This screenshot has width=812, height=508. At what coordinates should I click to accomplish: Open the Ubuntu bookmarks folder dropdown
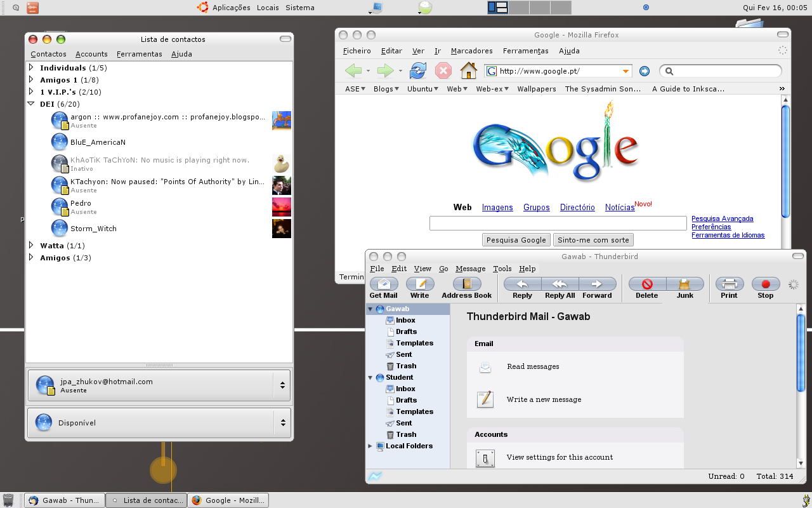click(x=424, y=89)
